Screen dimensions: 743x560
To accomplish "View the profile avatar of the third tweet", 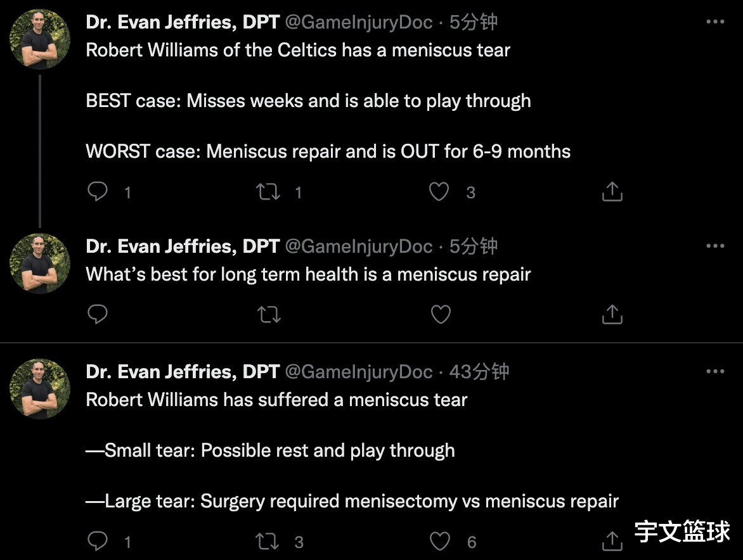I will click(x=41, y=388).
